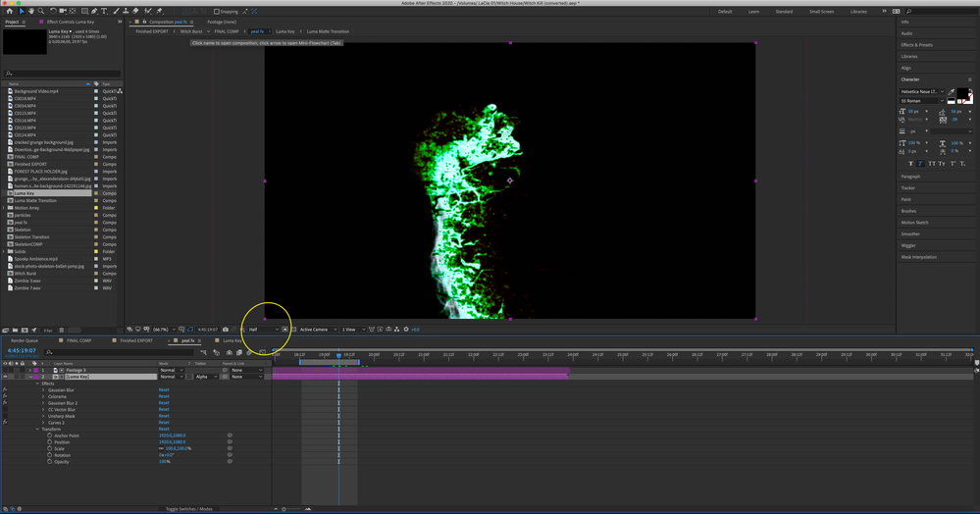Select the Pan Behind anchor point tool
The height and width of the screenshot is (514, 980).
(73, 11)
